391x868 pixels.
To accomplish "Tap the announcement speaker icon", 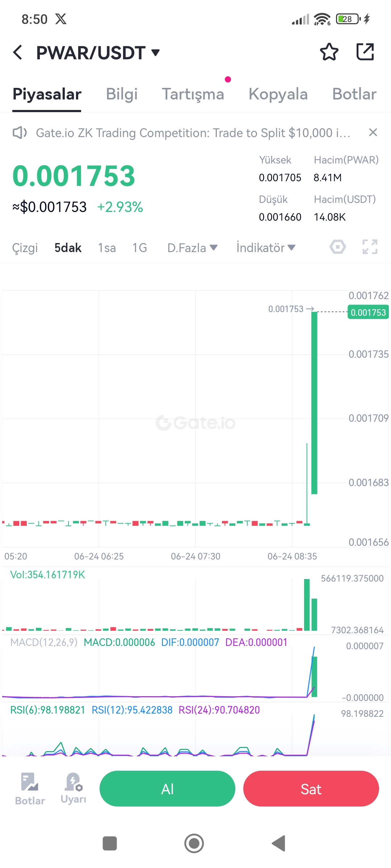I will point(20,133).
